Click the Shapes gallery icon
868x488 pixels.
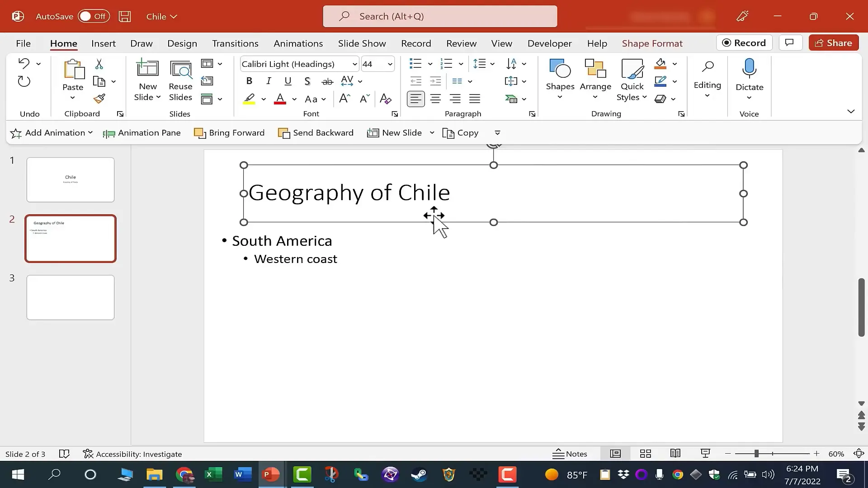point(560,69)
